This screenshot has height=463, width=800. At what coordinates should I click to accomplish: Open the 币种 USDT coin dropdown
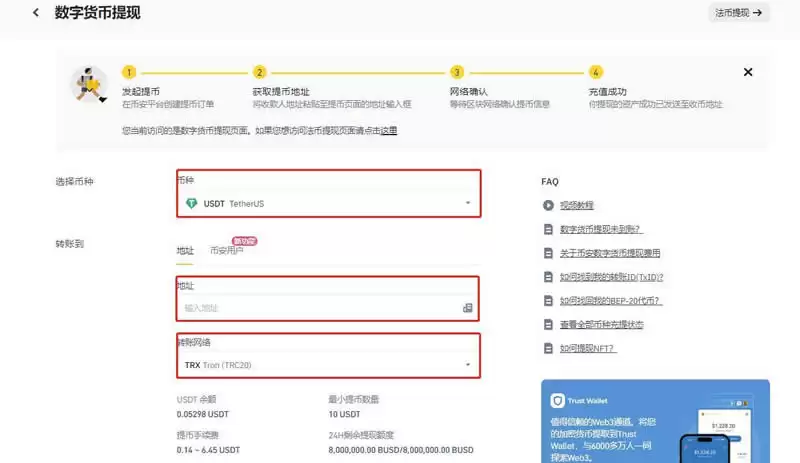(x=328, y=203)
